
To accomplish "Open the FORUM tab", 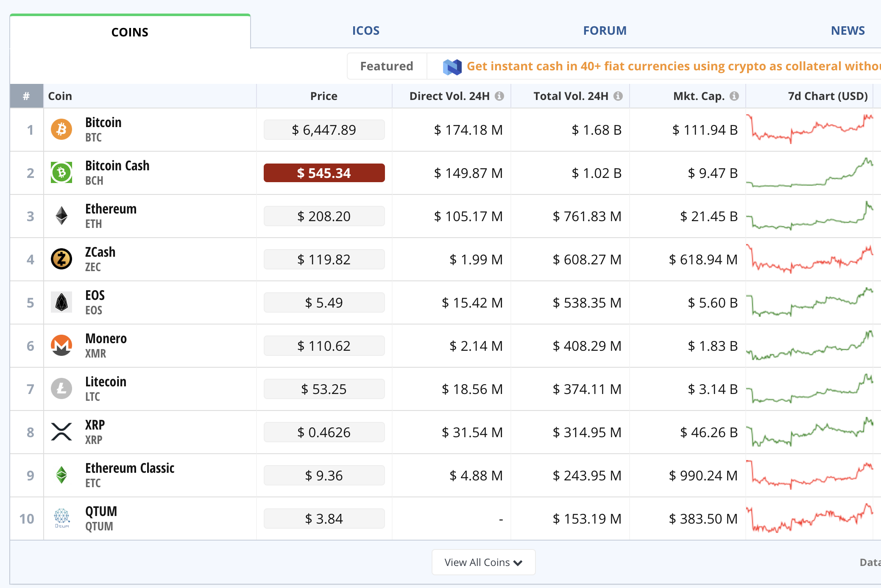I will pyautogui.click(x=605, y=31).
